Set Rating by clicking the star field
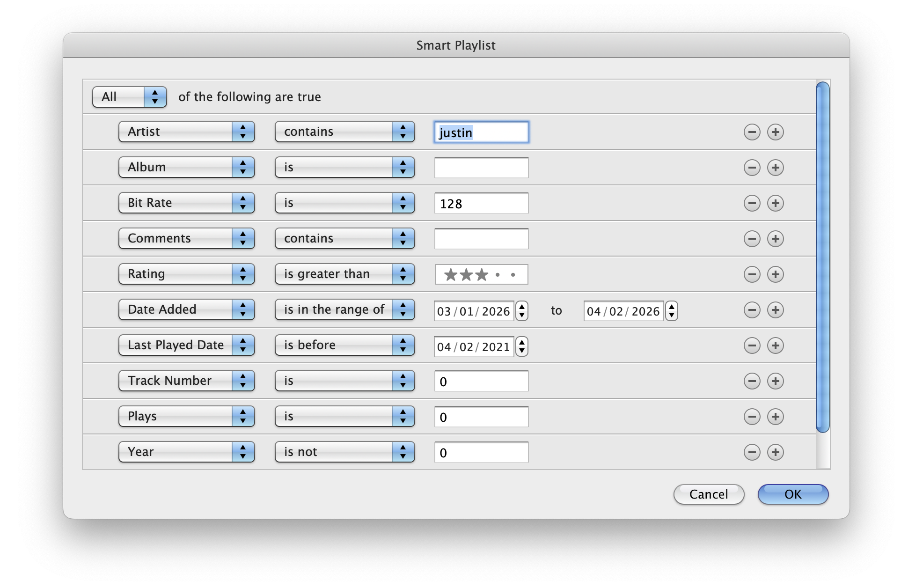 [481, 274]
